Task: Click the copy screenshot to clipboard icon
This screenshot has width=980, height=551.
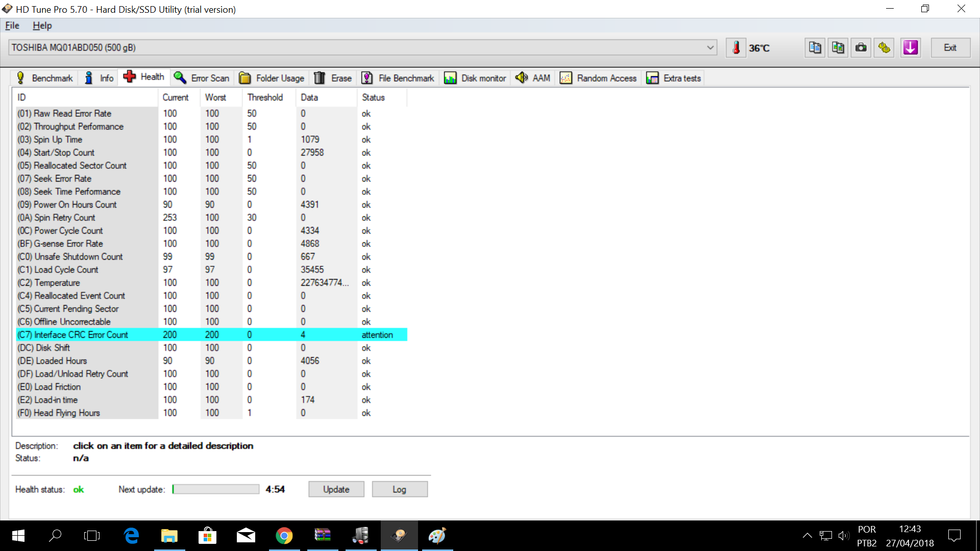Action: pyautogui.click(x=838, y=48)
